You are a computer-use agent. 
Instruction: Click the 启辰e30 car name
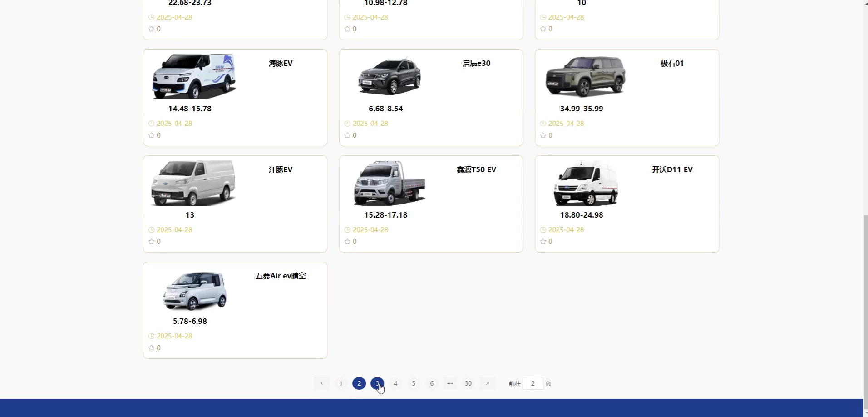click(476, 63)
